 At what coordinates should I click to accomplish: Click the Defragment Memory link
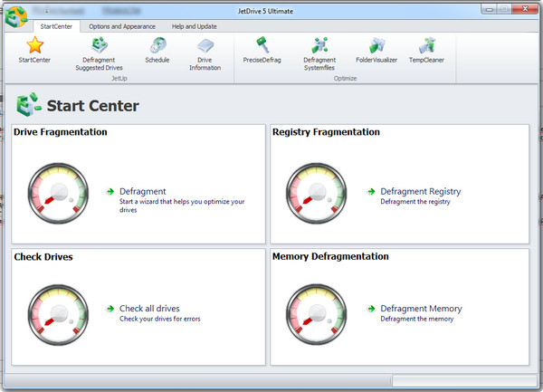(420, 309)
